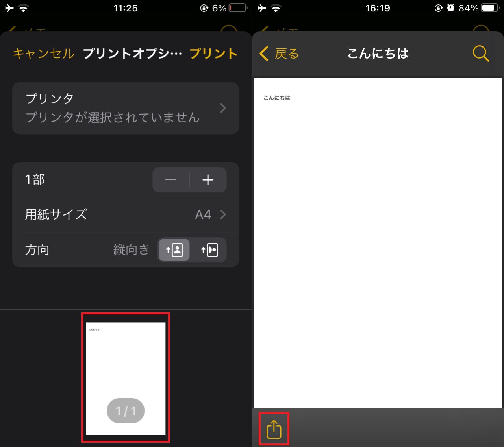Tap the airplane mode icon in left status bar

[9, 8]
